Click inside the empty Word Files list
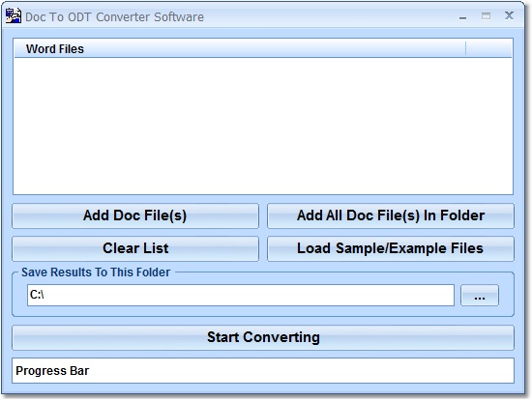532x401 pixels. pyautogui.click(x=263, y=126)
